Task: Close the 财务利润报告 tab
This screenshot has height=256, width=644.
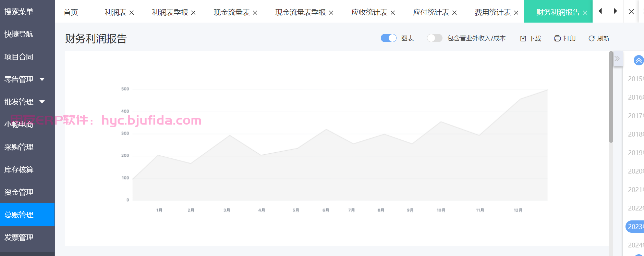Action: tap(585, 13)
